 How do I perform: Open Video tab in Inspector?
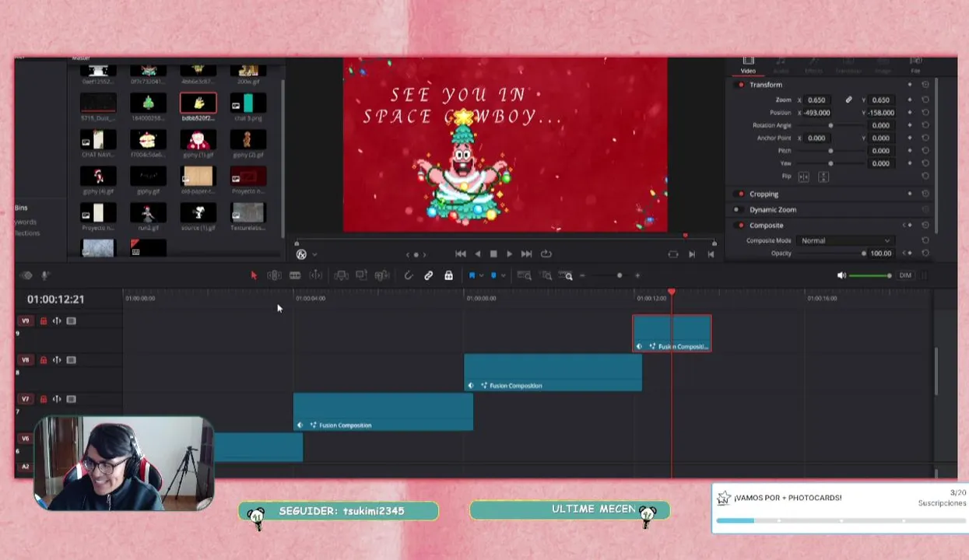point(748,65)
